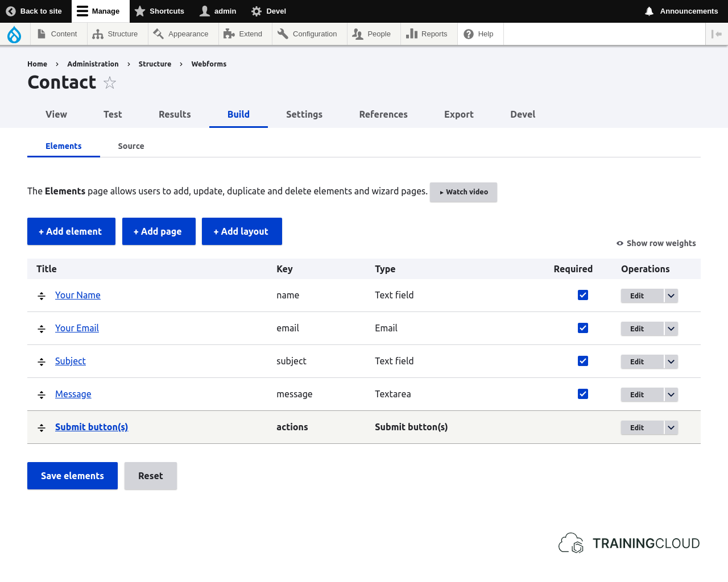Expand operations dropdown for Message
The height and width of the screenshot is (582, 728).
[x=671, y=394]
